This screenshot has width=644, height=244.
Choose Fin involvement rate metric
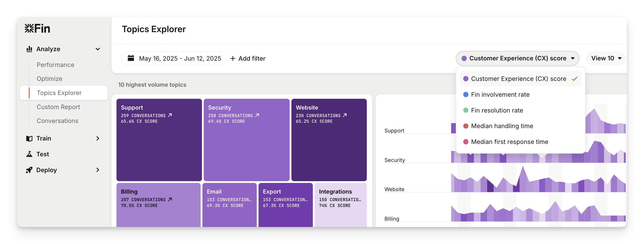[x=500, y=94]
